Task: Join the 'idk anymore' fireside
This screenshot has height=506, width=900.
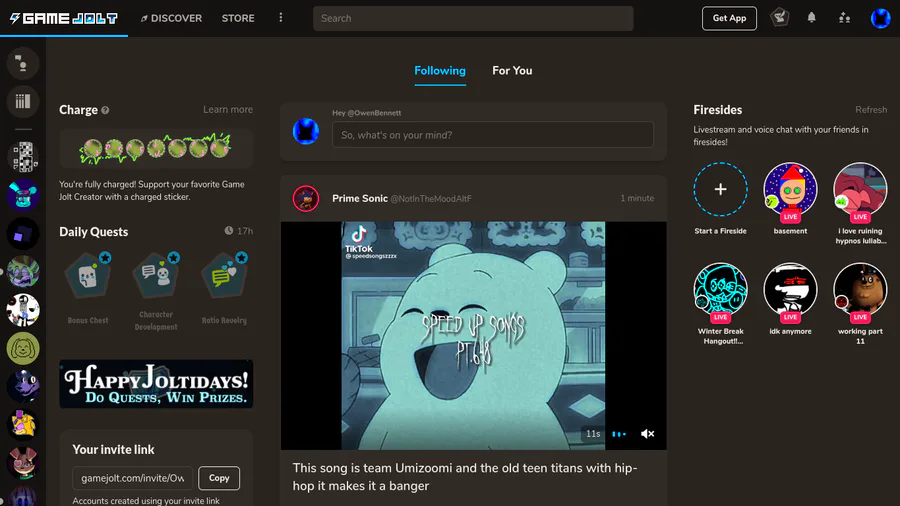Action: click(x=790, y=290)
